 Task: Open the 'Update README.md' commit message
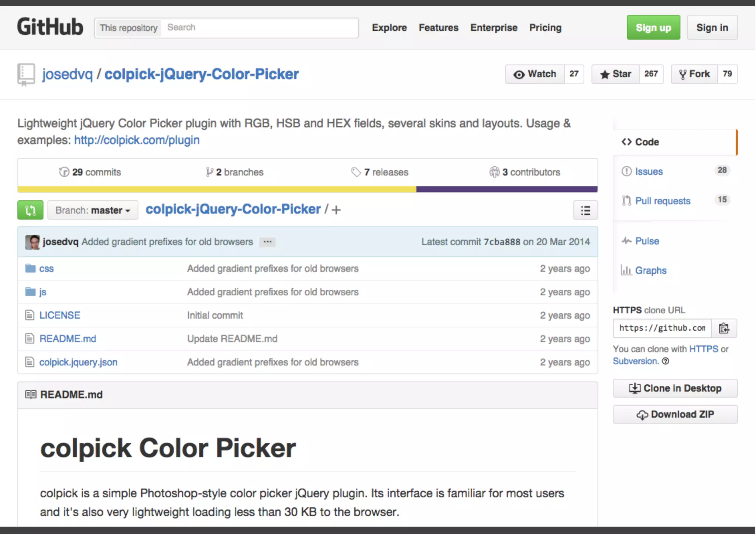232,339
